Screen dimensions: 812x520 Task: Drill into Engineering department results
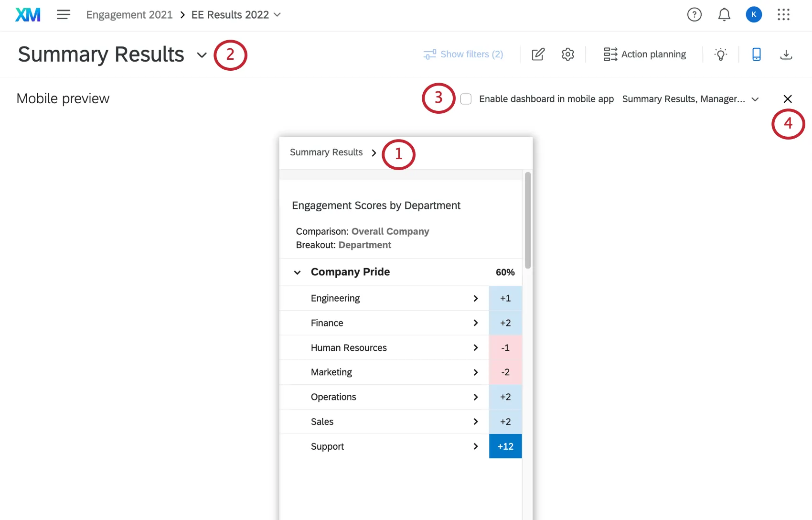point(476,298)
